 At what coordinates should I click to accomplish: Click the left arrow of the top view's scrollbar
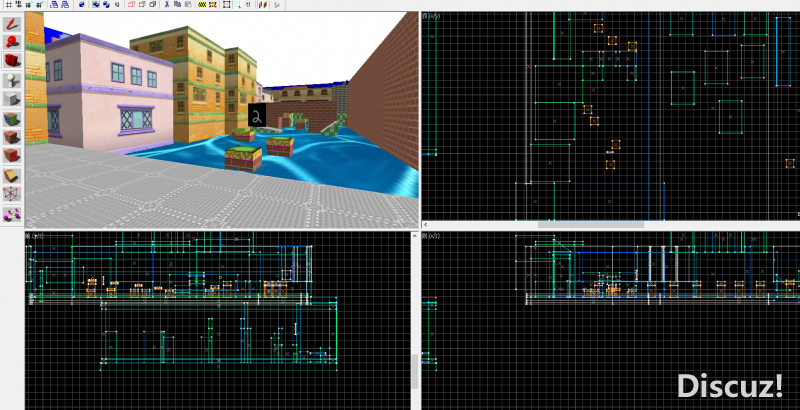(x=426, y=225)
